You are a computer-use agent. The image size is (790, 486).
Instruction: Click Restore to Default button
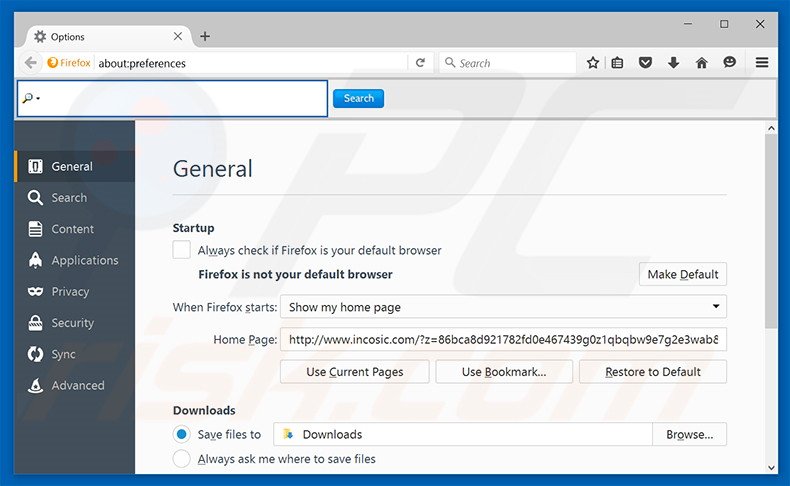[x=652, y=372]
